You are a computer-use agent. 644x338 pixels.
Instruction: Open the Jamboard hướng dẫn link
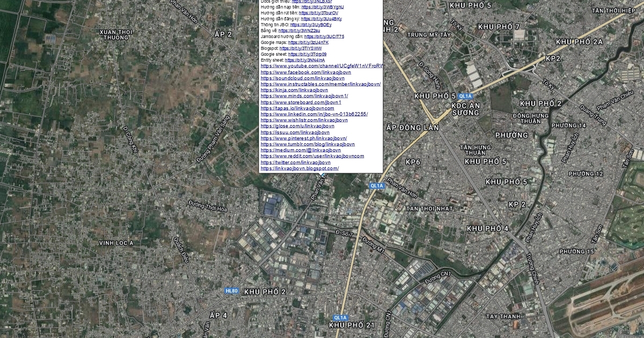pyautogui.click(x=324, y=36)
